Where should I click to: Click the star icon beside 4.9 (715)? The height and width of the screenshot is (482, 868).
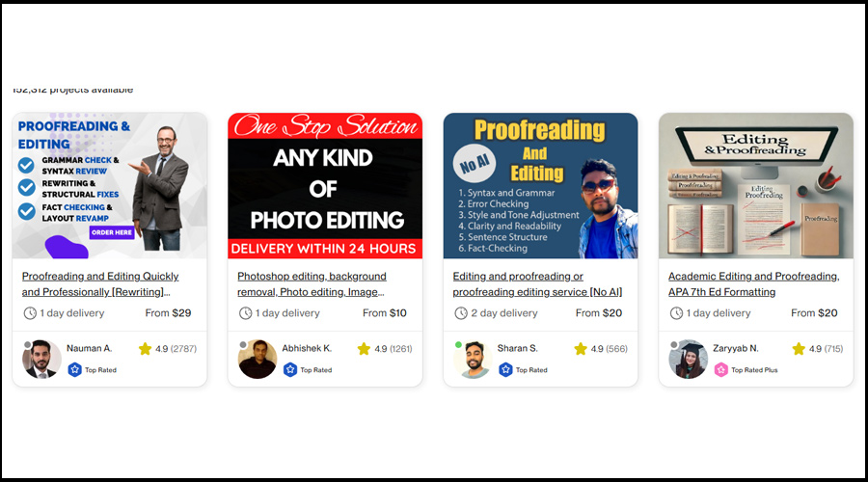(x=799, y=349)
